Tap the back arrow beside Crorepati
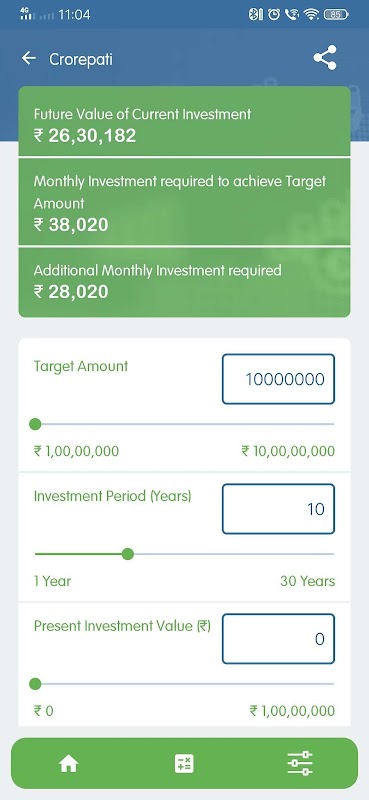 tap(29, 59)
